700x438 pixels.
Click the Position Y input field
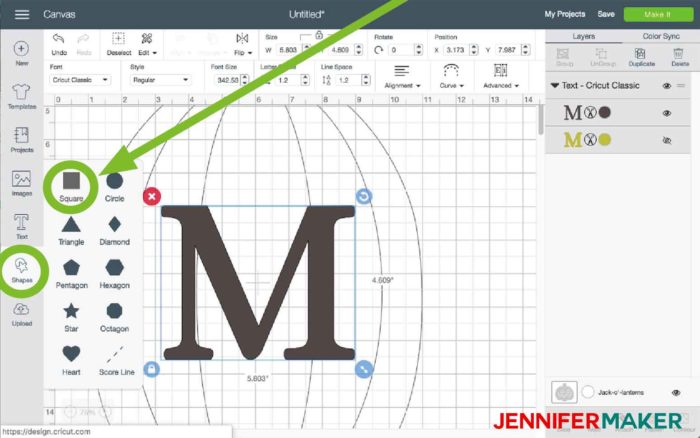[x=507, y=50]
